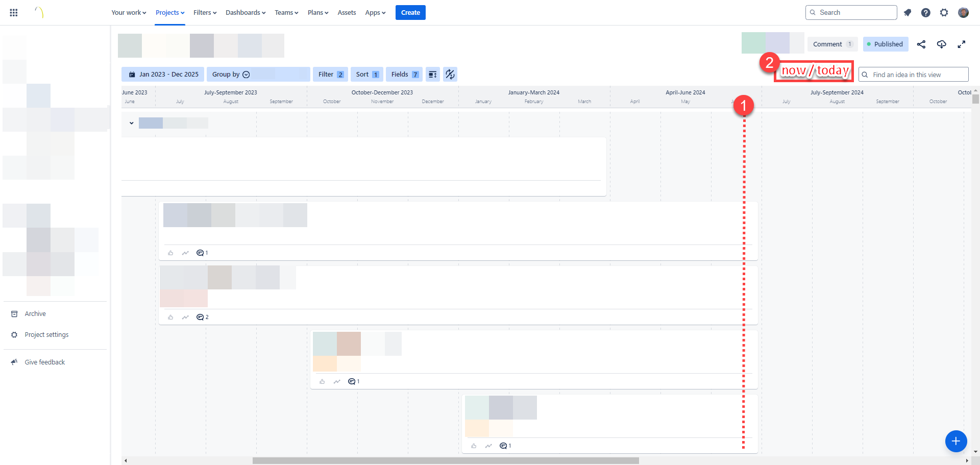Toggle the auto-save disabled icon in the toolbar
Viewport: 980px width, 465px height.
[x=450, y=75]
